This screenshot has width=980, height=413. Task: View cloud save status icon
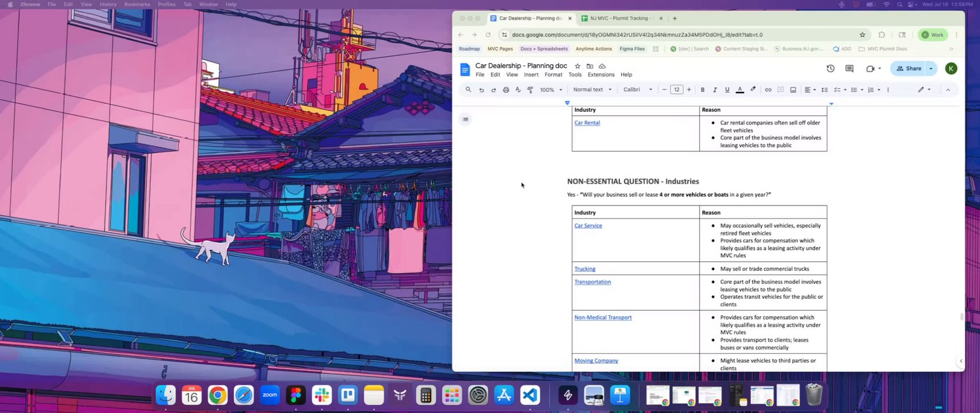[602, 66]
